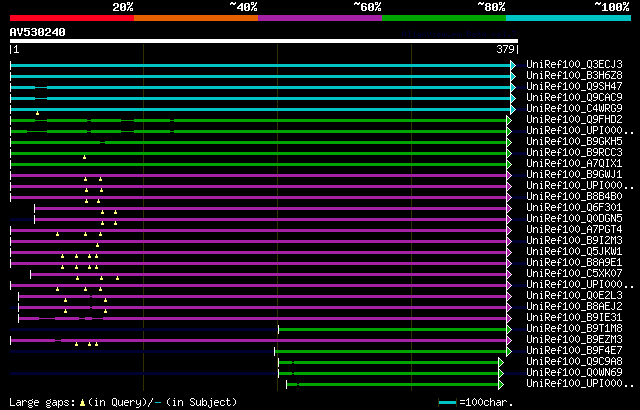Click the cyan alignment bar for Q9SH47

260,87
